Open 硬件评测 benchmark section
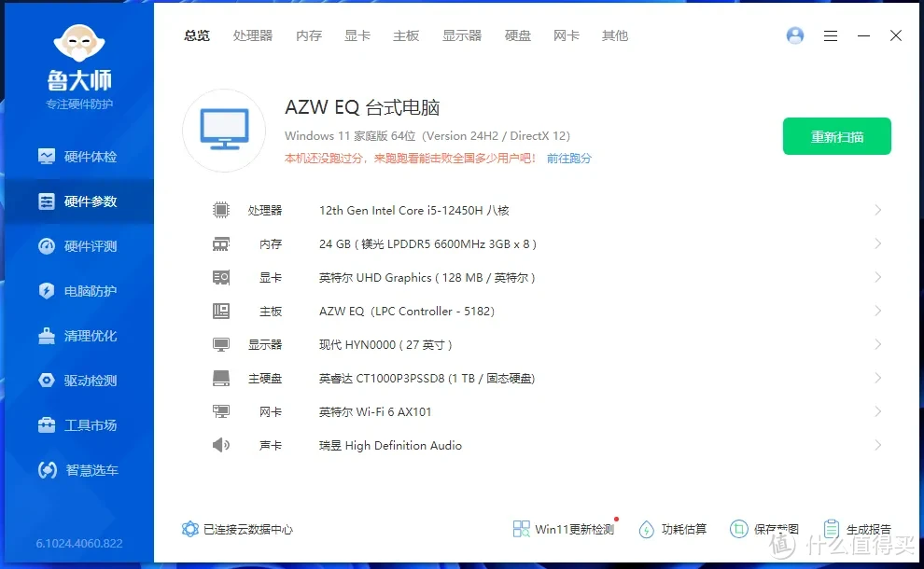Screen dimensions: 924x569 [x=77, y=246]
